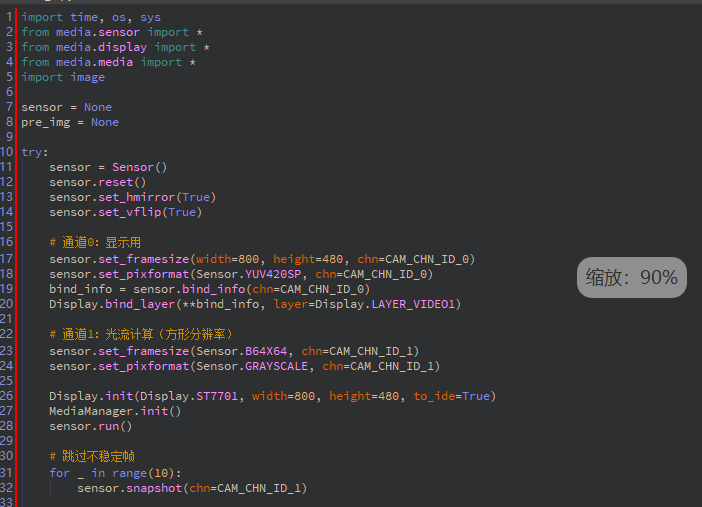Click the '# 通道0: 显示用' comment
Viewport: 702px width, 507px height.
[95, 242]
